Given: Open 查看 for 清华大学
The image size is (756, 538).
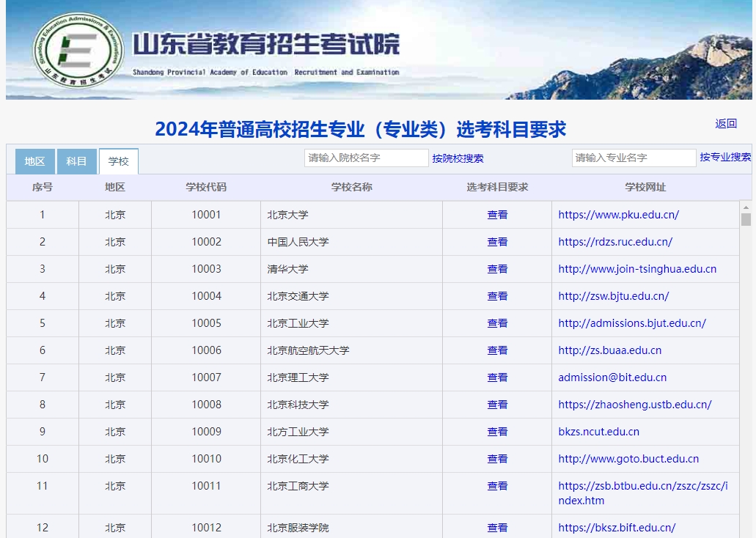Looking at the screenshot, I should click(x=497, y=269).
